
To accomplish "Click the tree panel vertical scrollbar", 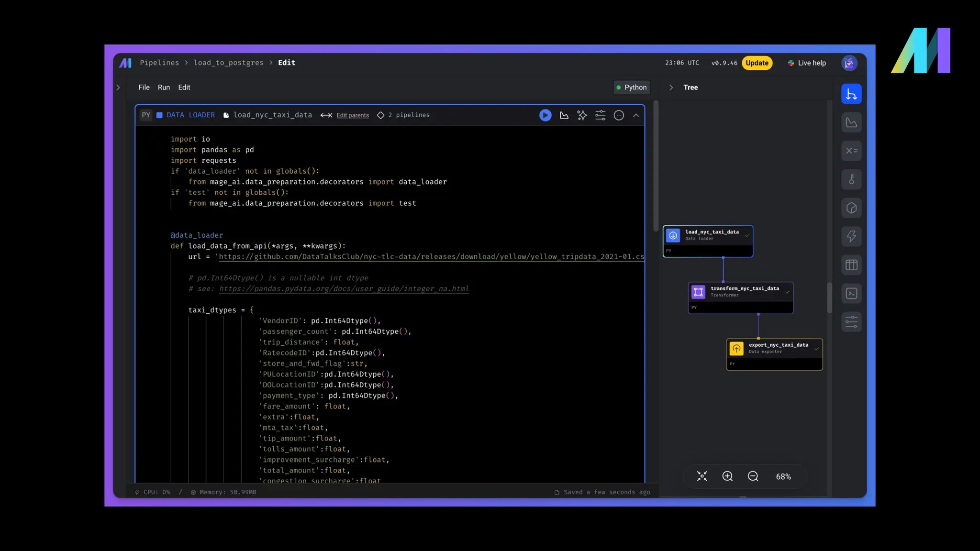I will [829, 298].
